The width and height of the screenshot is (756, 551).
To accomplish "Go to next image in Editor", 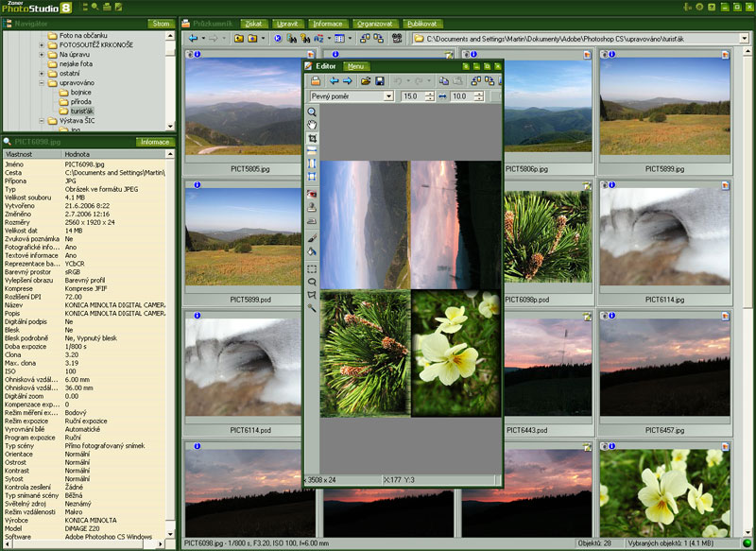I will tap(347, 81).
